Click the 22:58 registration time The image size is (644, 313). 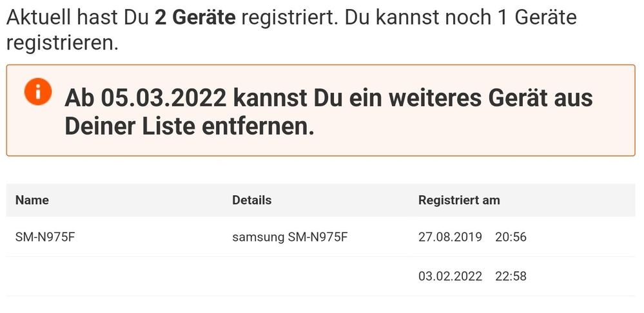click(511, 276)
